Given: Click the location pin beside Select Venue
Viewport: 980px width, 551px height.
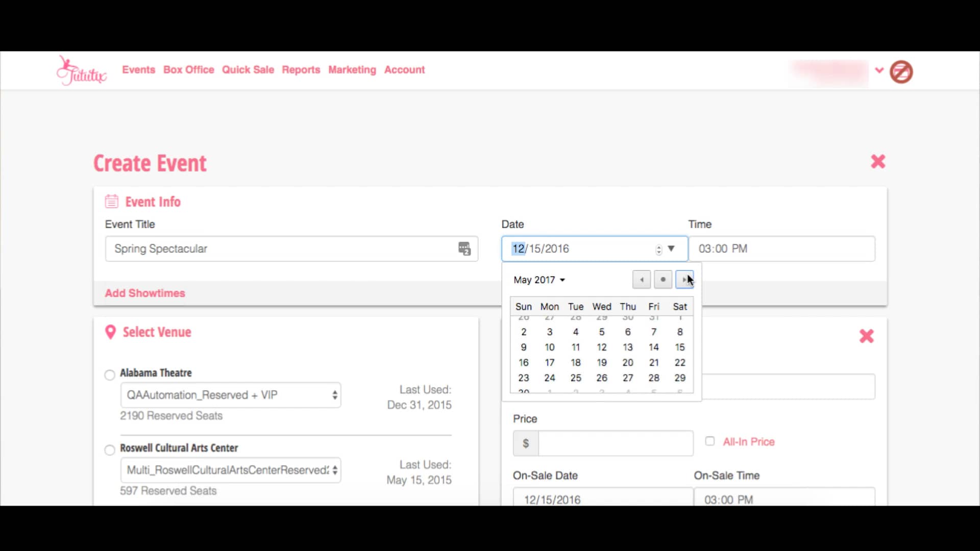Looking at the screenshot, I should (x=110, y=332).
